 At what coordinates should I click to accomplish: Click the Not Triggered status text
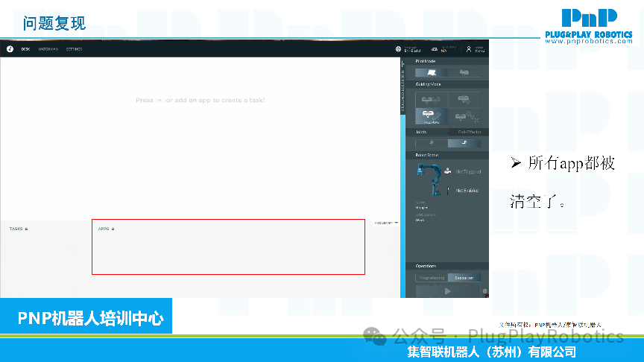(468, 171)
